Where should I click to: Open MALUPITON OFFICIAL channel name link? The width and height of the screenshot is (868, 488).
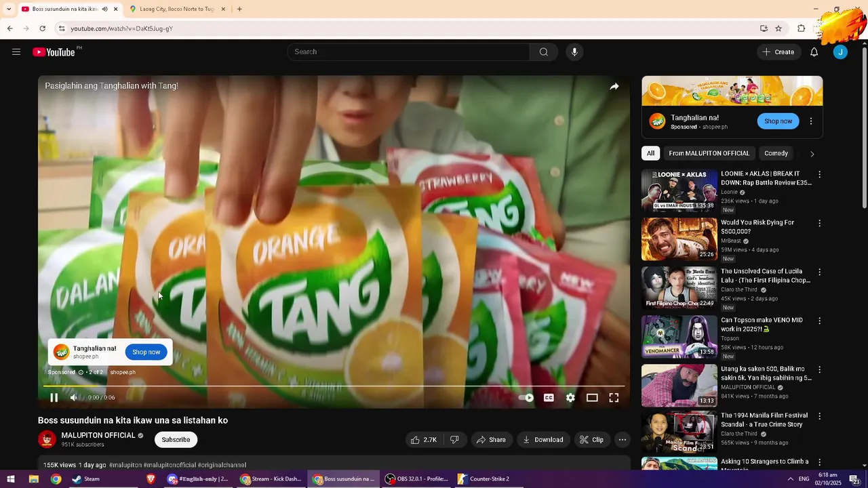98,435
